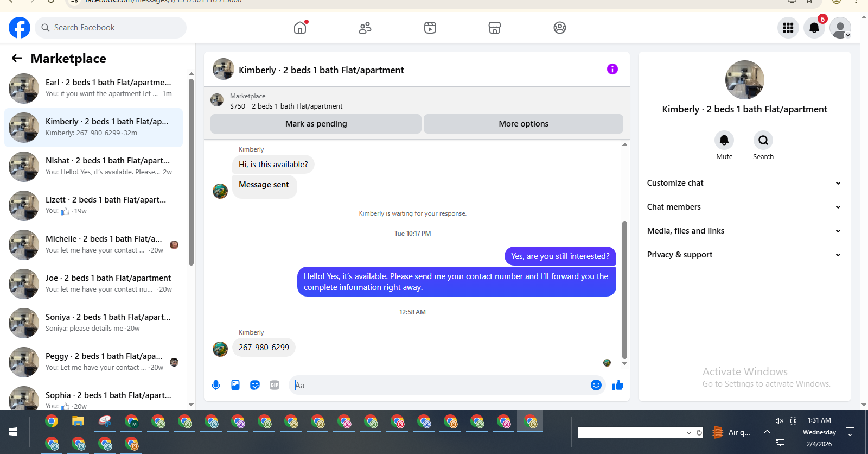Viewport: 868px width, 454px height.
Task: Click the back arrow beside Marketplace
Action: [17, 58]
